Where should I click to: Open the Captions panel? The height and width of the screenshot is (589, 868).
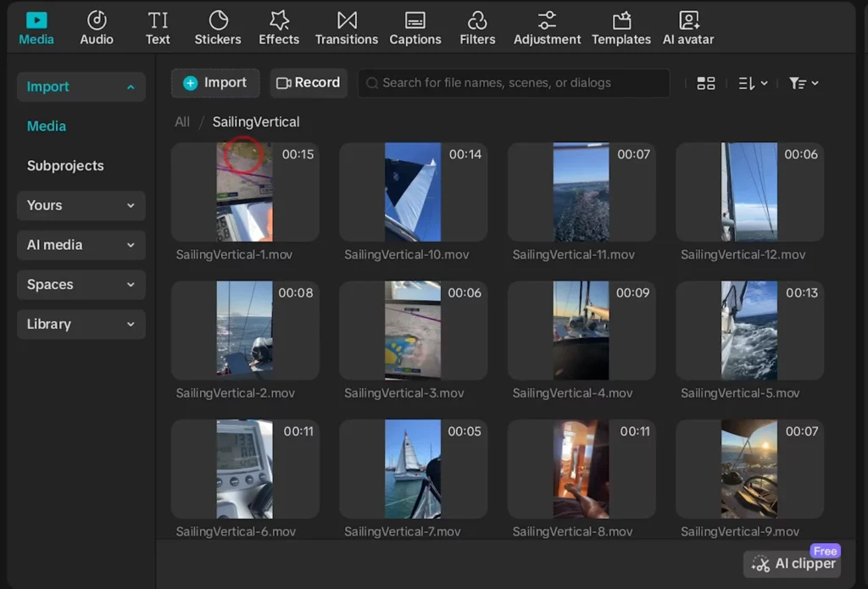click(x=415, y=28)
